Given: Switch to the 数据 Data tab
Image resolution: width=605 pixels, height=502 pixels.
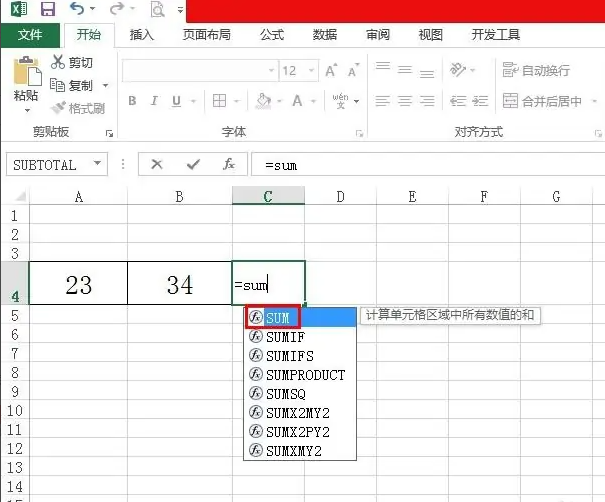Looking at the screenshot, I should pos(325,35).
